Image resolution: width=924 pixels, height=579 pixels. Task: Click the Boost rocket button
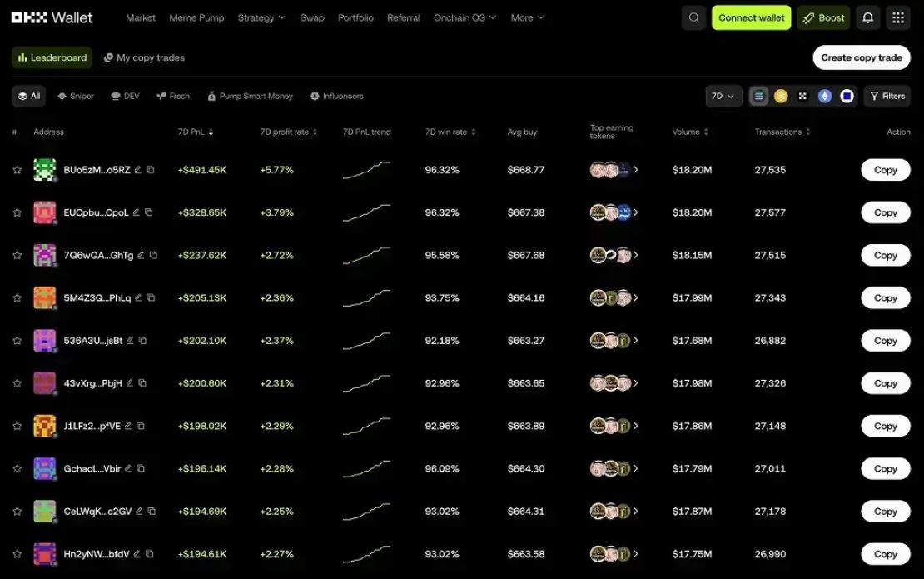coord(824,17)
